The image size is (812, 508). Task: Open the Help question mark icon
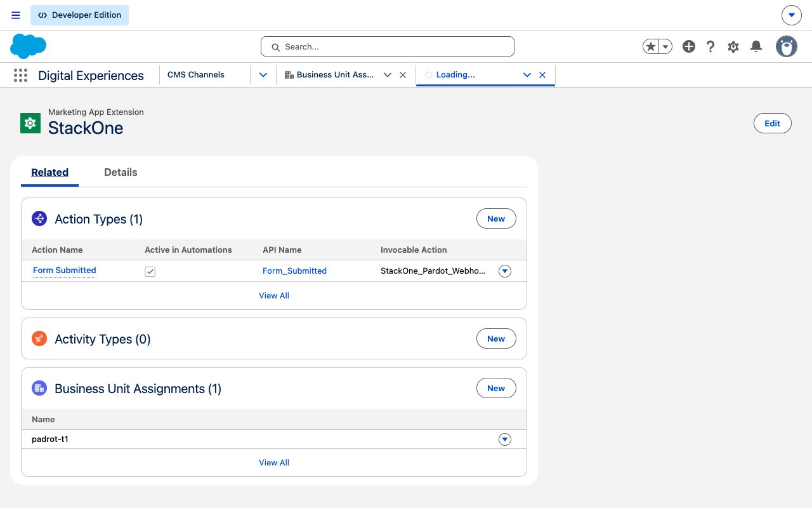coord(710,46)
